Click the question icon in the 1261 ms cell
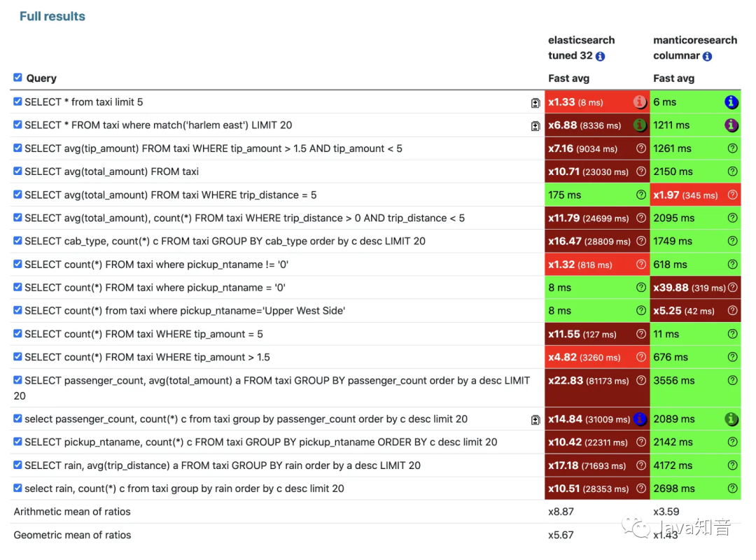 pyautogui.click(x=732, y=148)
